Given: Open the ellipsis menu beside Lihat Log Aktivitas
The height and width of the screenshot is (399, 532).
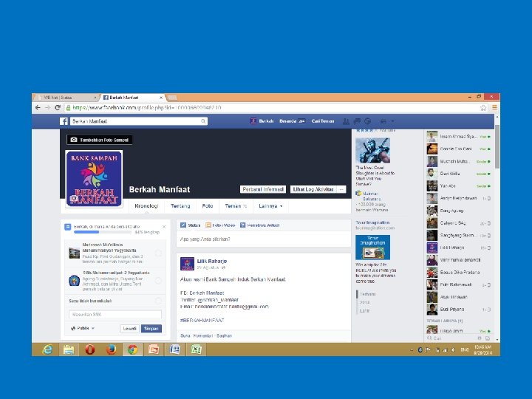Looking at the screenshot, I should 341,189.
